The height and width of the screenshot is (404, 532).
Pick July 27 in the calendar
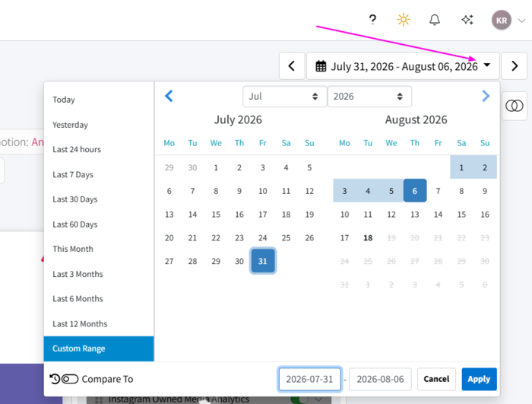pyautogui.click(x=169, y=261)
